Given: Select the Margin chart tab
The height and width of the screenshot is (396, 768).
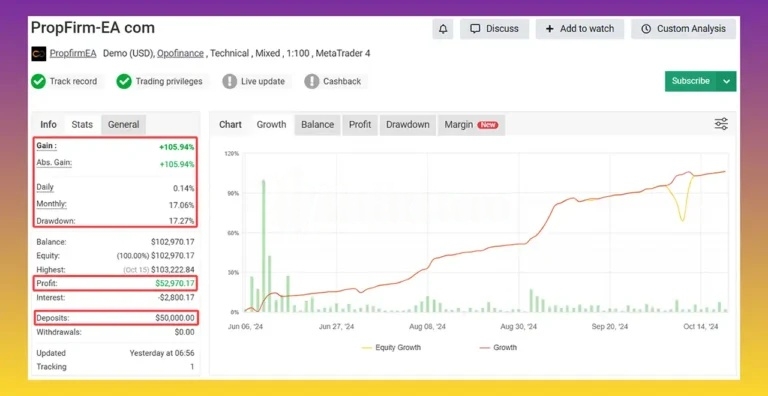Looking at the screenshot, I should coord(471,124).
